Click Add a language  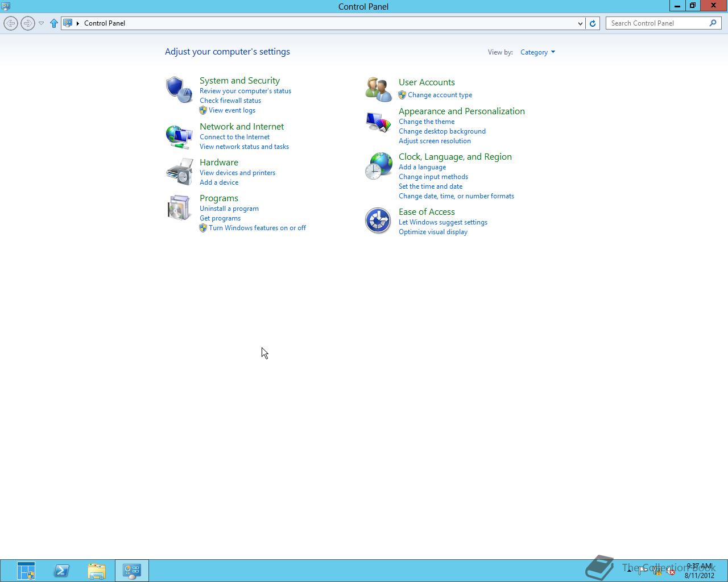422,167
